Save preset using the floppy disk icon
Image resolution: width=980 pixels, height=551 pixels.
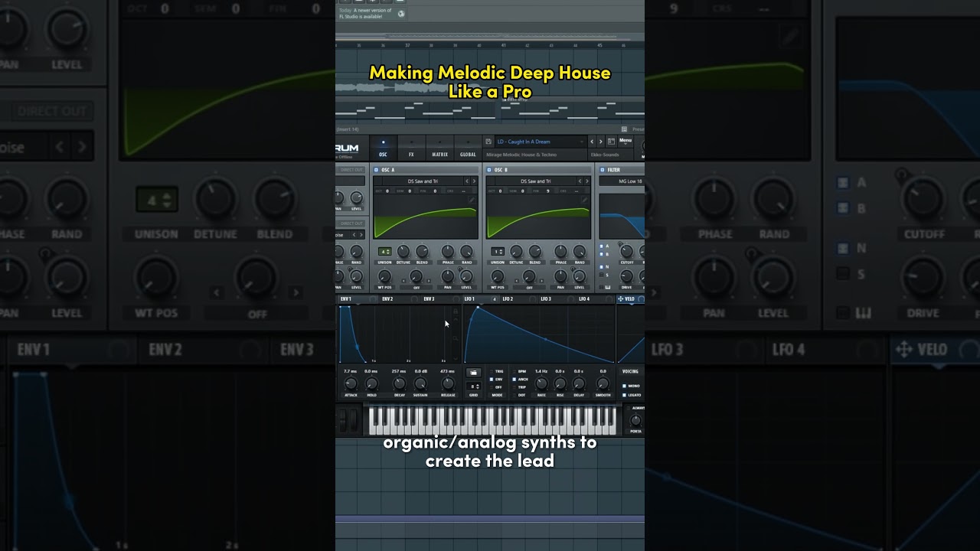pos(488,142)
